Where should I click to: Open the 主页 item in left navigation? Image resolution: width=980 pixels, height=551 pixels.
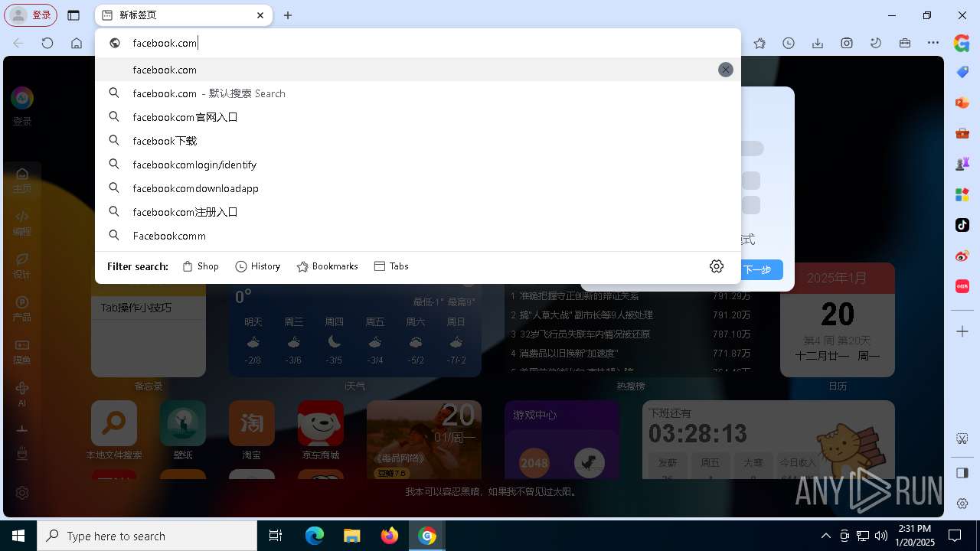22,180
